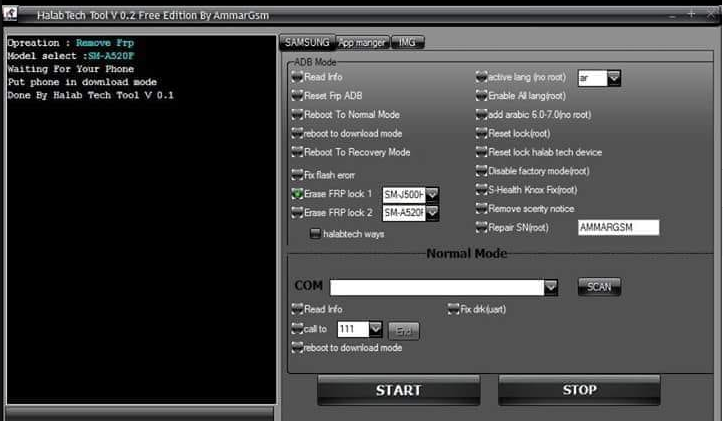
Task: Select S-Health Knox Fix(root) option
Action: click(527, 190)
